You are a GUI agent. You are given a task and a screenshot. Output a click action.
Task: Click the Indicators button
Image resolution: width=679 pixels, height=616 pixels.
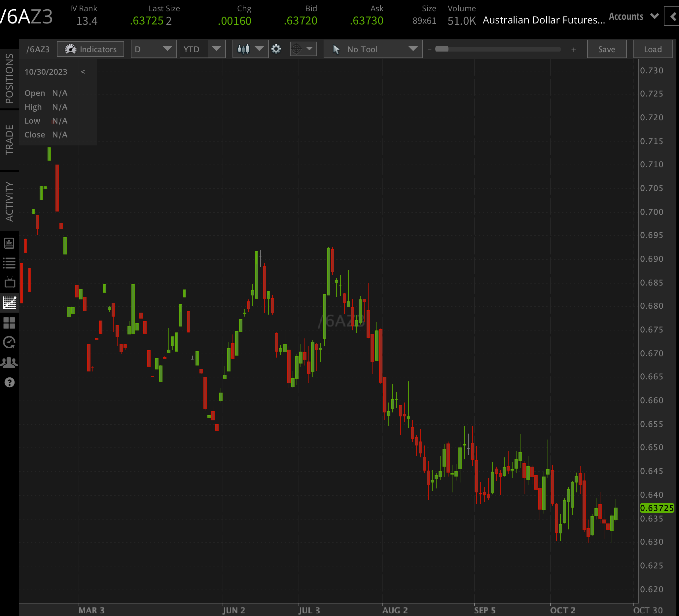(x=90, y=49)
